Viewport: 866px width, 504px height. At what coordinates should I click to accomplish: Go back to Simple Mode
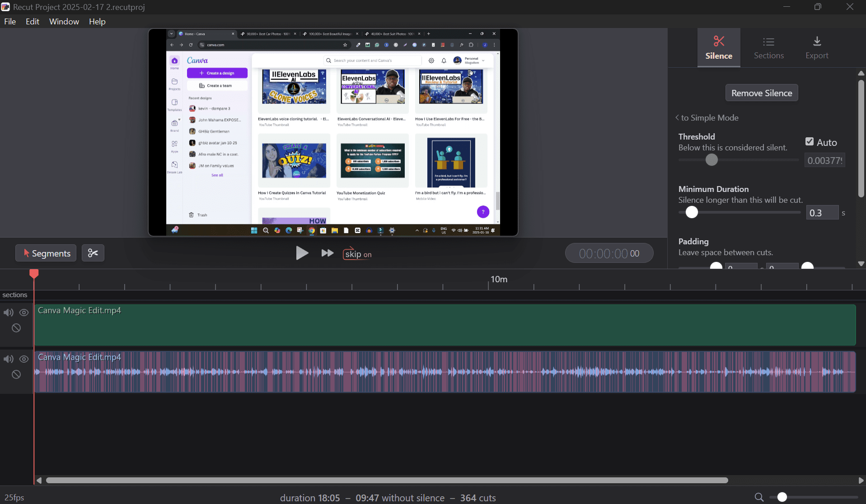707,118
